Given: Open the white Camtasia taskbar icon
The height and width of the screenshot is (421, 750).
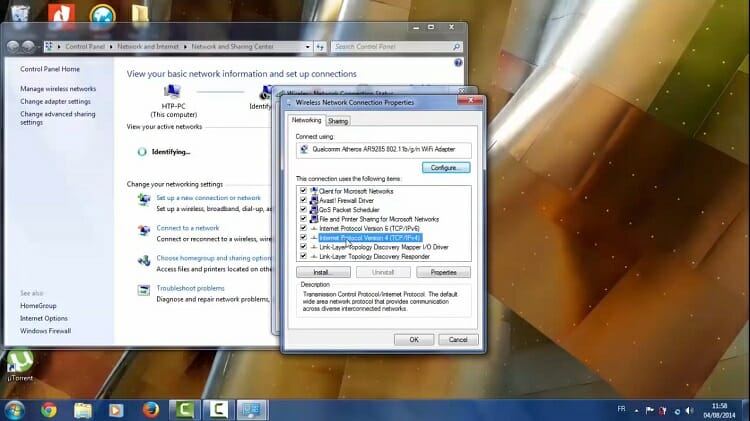Looking at the screenshot, I should pyautogui.click(x=218, y=410).
